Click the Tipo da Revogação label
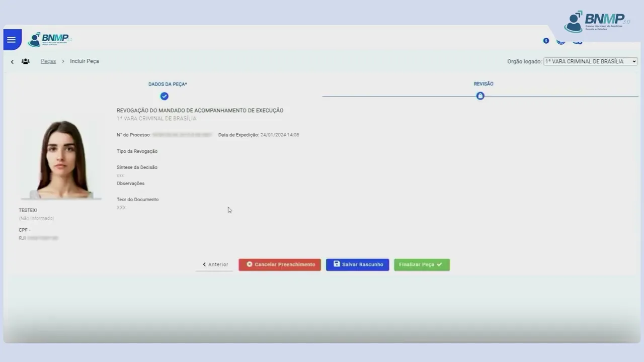Viewport: 644px width, 362px height. click(x=137, y=151)
